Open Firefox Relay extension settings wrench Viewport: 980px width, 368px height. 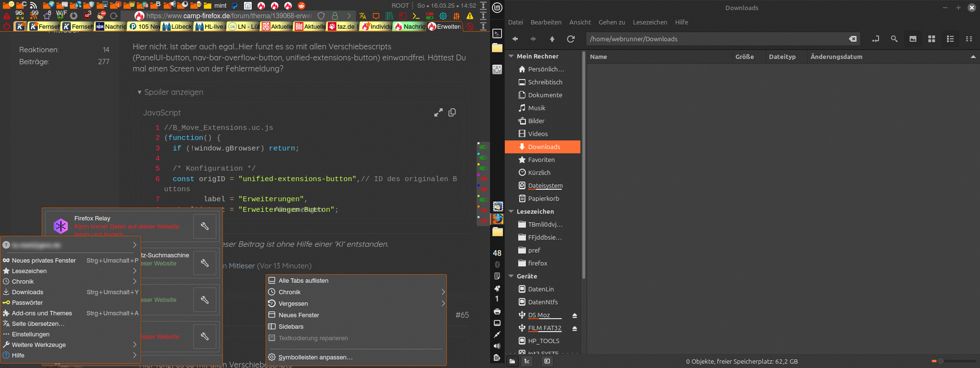click(205, 226)
